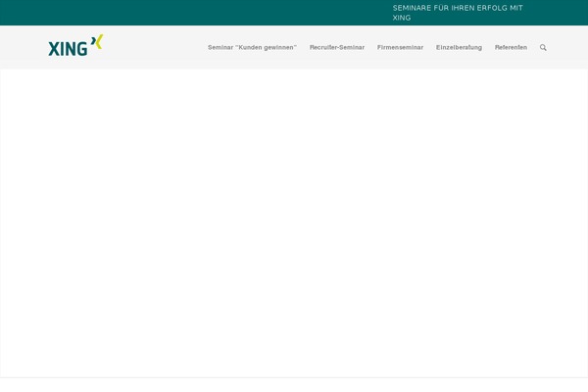Select Firmenseminar in navigation
Image resolution: width=588 pixels, height=392 pixels.
pyautogui.click(x=400, y=48)
